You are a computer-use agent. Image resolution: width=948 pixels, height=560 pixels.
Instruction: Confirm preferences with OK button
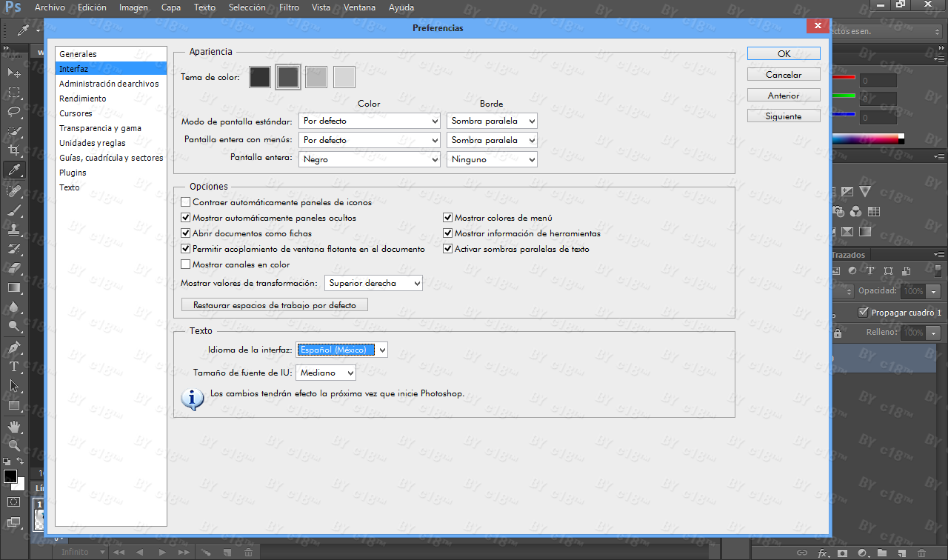pos(784,53)
